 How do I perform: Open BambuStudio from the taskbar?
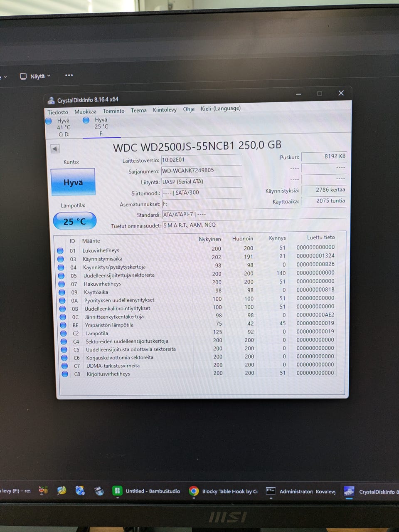coord(117,491)
